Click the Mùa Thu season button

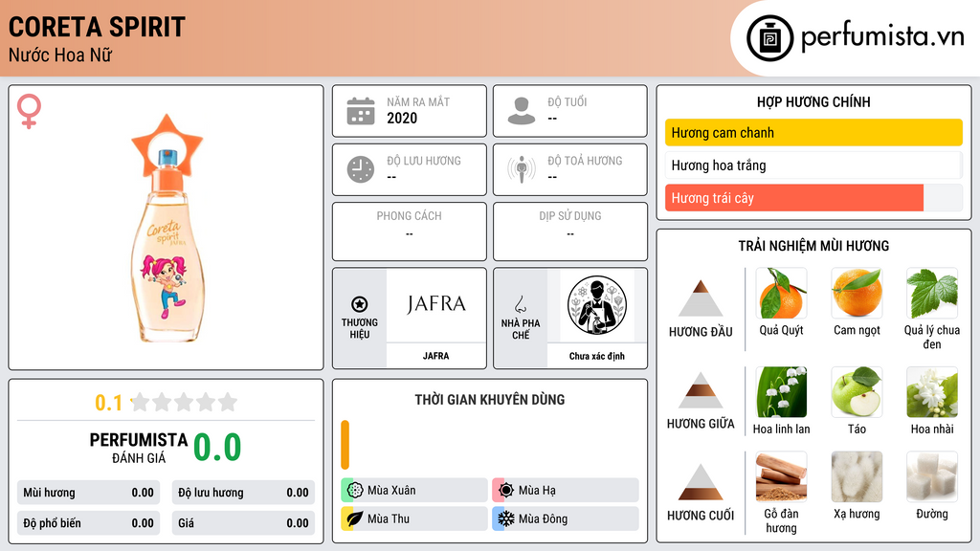413,518
